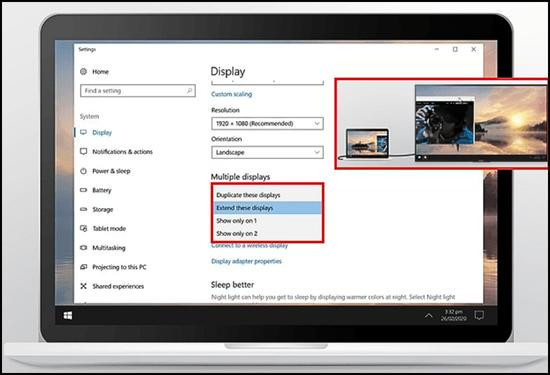
Task: Maximize the Settings window
Action: tap(455, 49)
